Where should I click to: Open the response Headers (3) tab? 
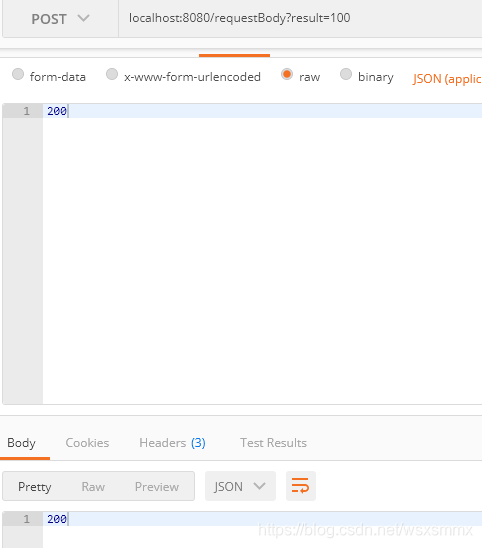[x=172, y=443]
